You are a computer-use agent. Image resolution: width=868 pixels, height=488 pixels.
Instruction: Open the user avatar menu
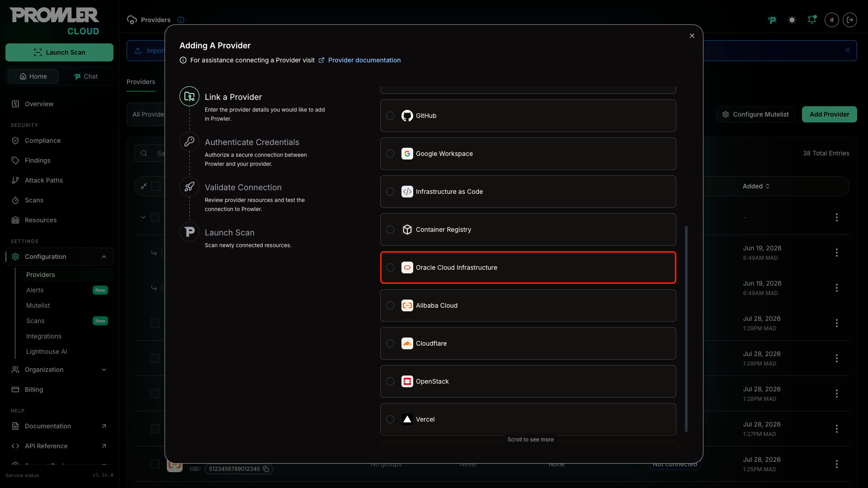pos(832,20)
